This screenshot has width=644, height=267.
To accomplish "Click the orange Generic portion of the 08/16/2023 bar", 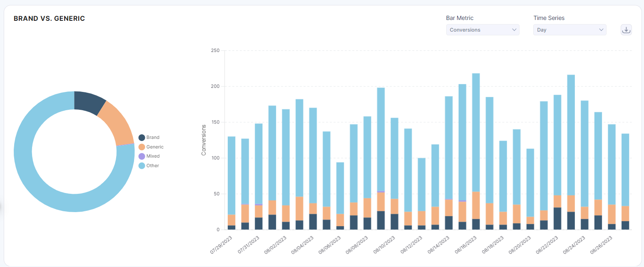I will click(x=476, y=205).
